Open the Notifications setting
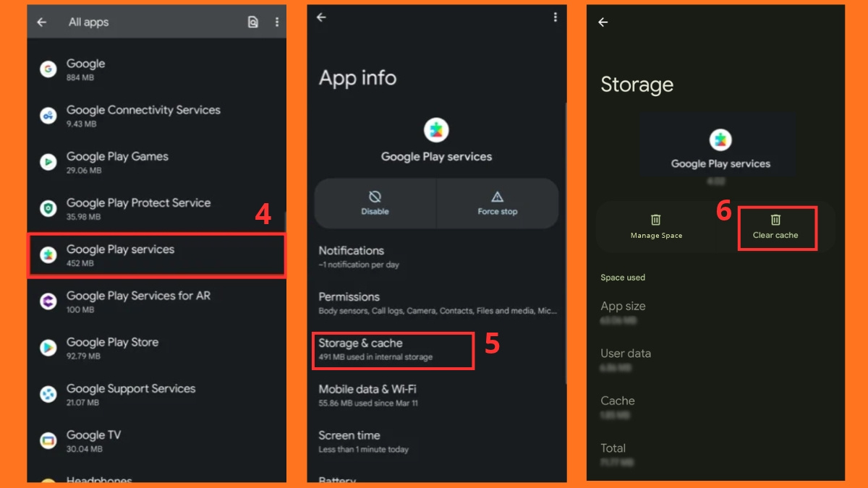Viewport: 868px width, 488px height. click(436, 257)
